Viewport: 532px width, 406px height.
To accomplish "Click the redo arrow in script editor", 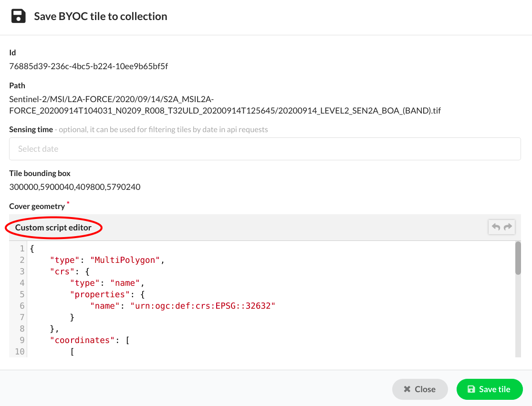I will click(508, 227).
